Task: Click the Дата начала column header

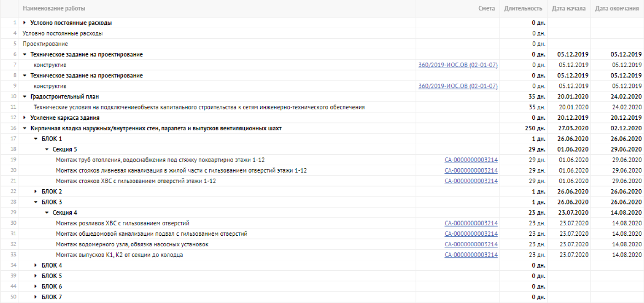Action: click(569, 9)
